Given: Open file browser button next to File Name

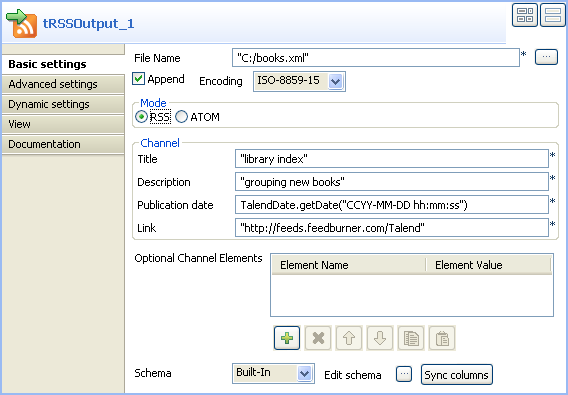Looking at the screenshot, I should (546, 58).
